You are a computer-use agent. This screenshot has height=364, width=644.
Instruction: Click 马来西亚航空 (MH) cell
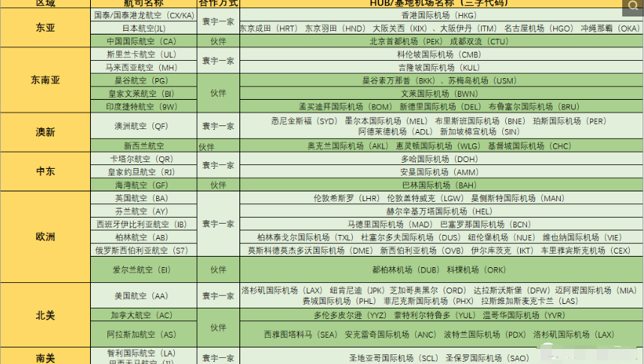tap(144, 68)
